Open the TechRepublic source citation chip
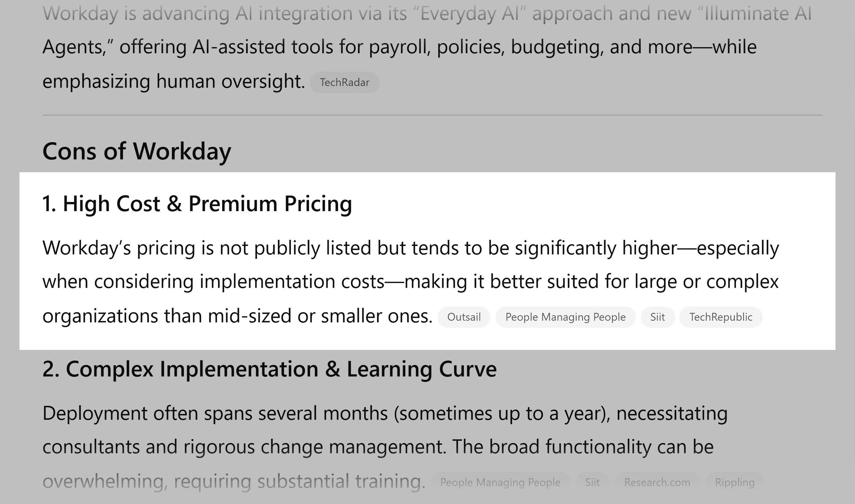This screenshot has height=504, width=855. pos(721,317)
